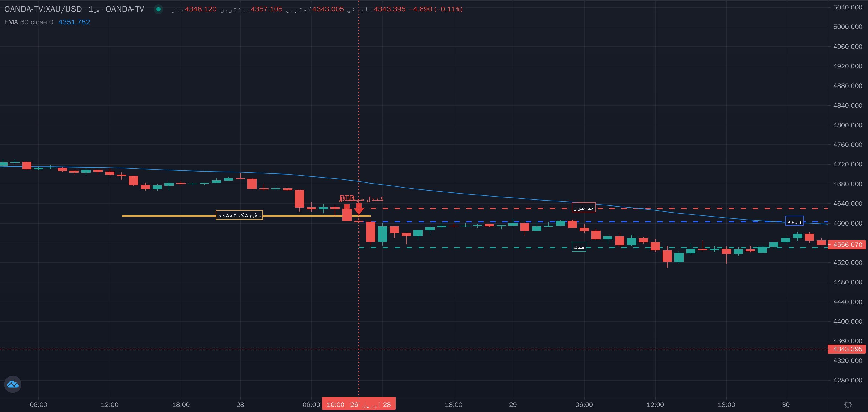This screenshot has height=412, width=868.
Task: Click the TradingView logo icon
Action: click(13, 384)
